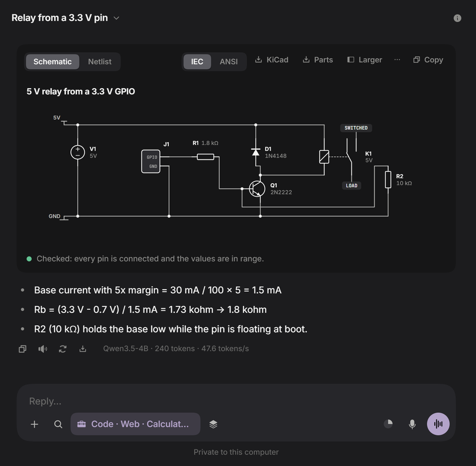This screenshot has width=476, height=466.
Task: Start voice mode with the waveform button
Action: coord(438,424)
